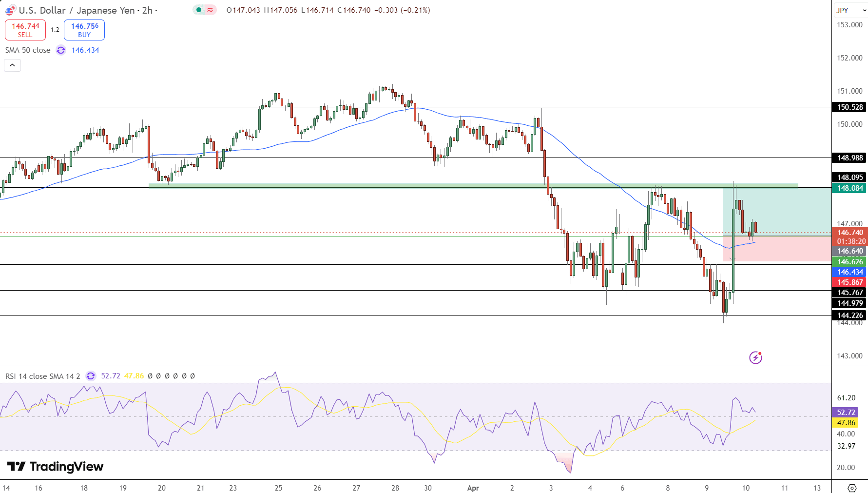Image resolution: width=868 pixels, height=493 pixels.
Task: Open chart settings gear icon
Action: pyautogui.click(x=852, y=488)
